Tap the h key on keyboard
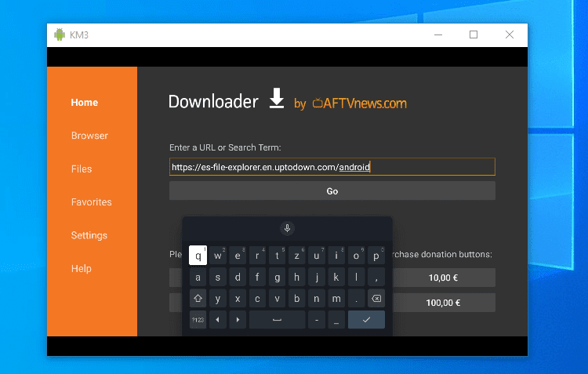The width and height of the screenshot is (588, 374). [x=297, y=278]
